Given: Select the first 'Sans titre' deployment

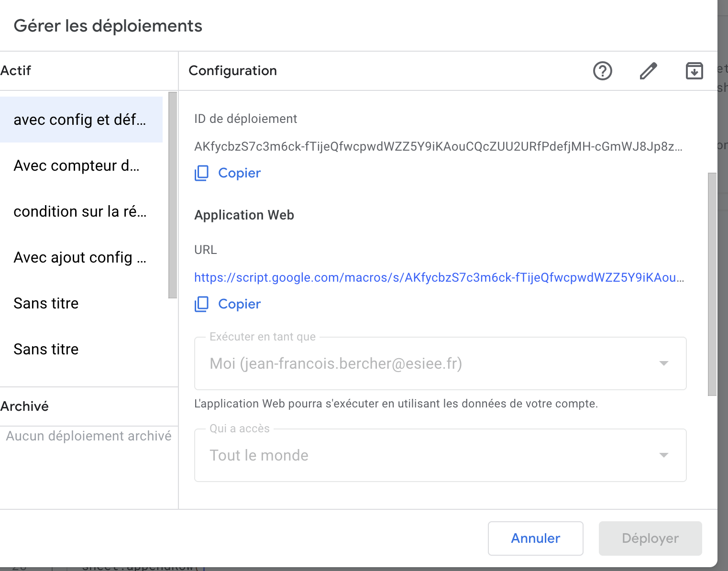Looking at the screenshot, I should point(81,303).
